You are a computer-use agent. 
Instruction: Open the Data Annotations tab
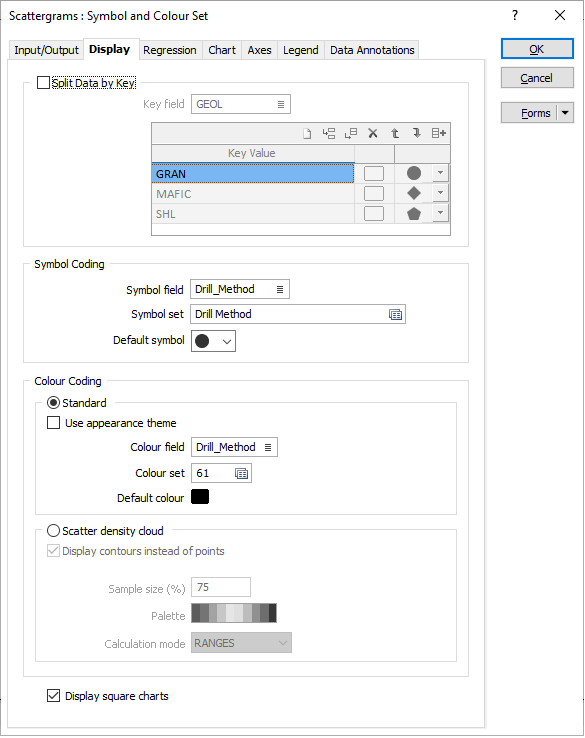tap(372, 50)
